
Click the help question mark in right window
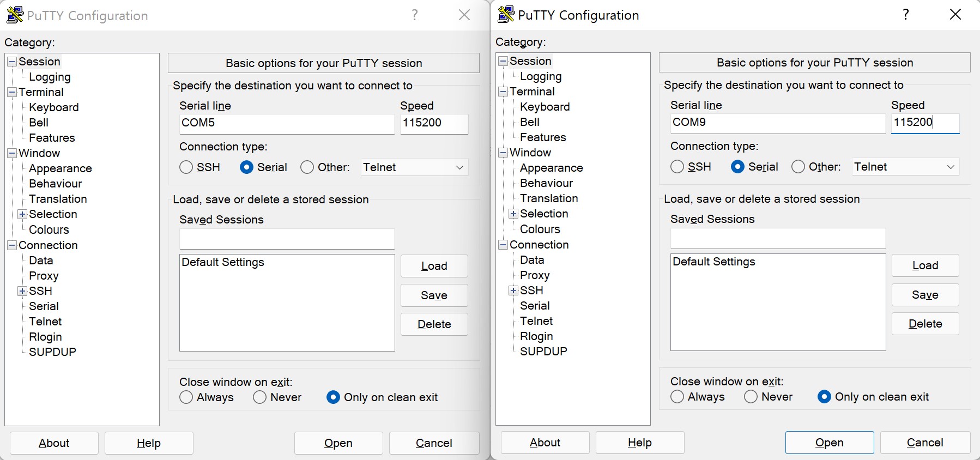coord(906,15)
